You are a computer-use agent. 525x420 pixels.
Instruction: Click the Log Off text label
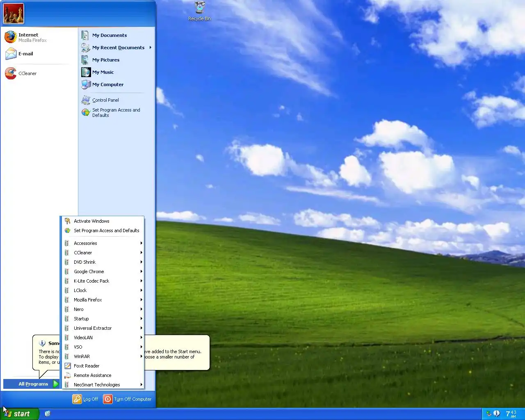pos(91,399)
